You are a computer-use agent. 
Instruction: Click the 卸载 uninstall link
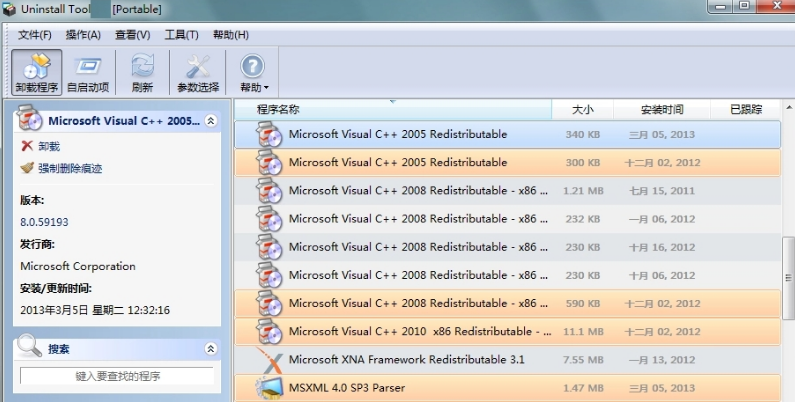(49, 147)
